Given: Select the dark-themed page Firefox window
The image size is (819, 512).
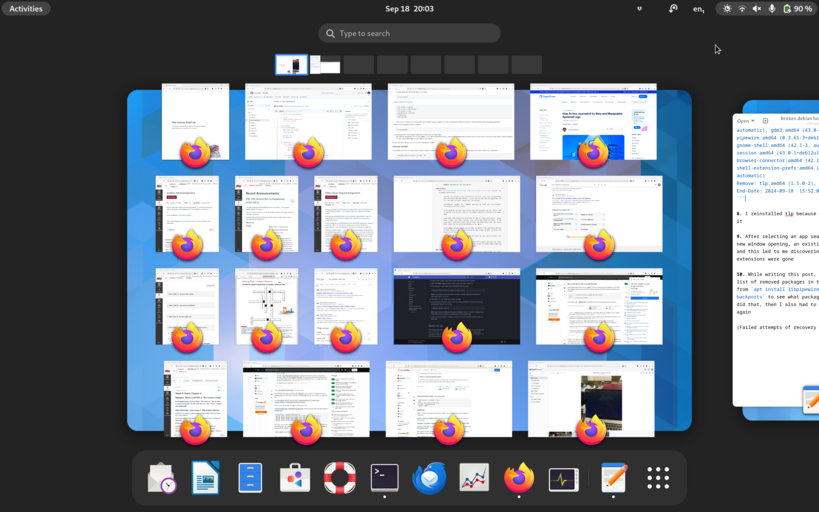Looking at the screenshot, I should [457, 307].
